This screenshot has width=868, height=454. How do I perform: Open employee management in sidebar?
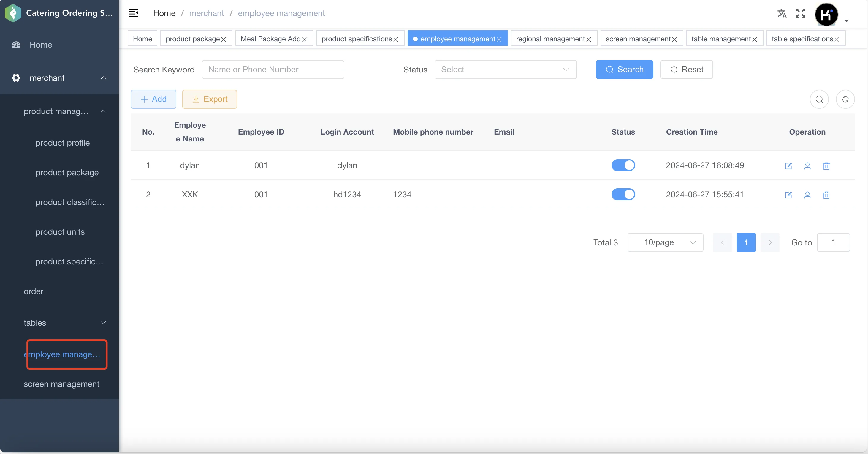pyautogui.click(x=62, y=354)
